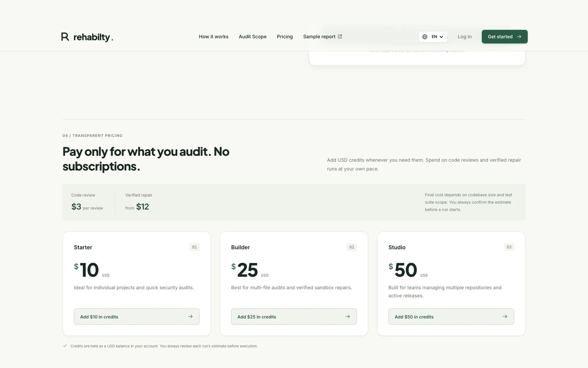Image resolution: width=588 pixels, height=368 pixels.
Task: Click the $3 per review price
Action: pos(87,207)
